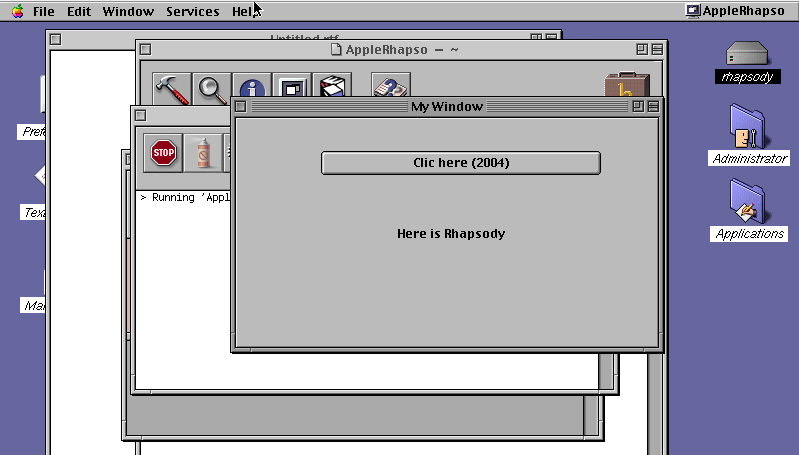This screenshot has width=799, height=455.
Task: Select the Applications folder on desktop
Action: tap(748, 201)
